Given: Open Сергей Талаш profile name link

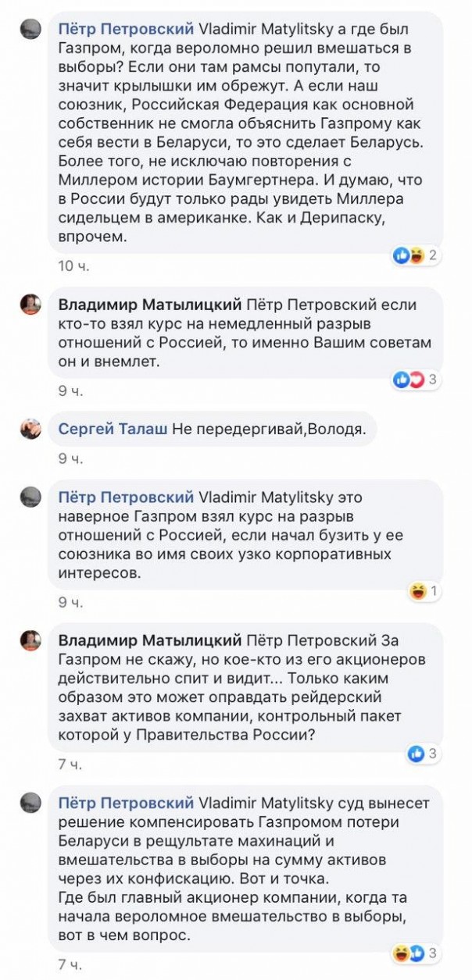Looking at the screenshot, I should pos(113,428).
